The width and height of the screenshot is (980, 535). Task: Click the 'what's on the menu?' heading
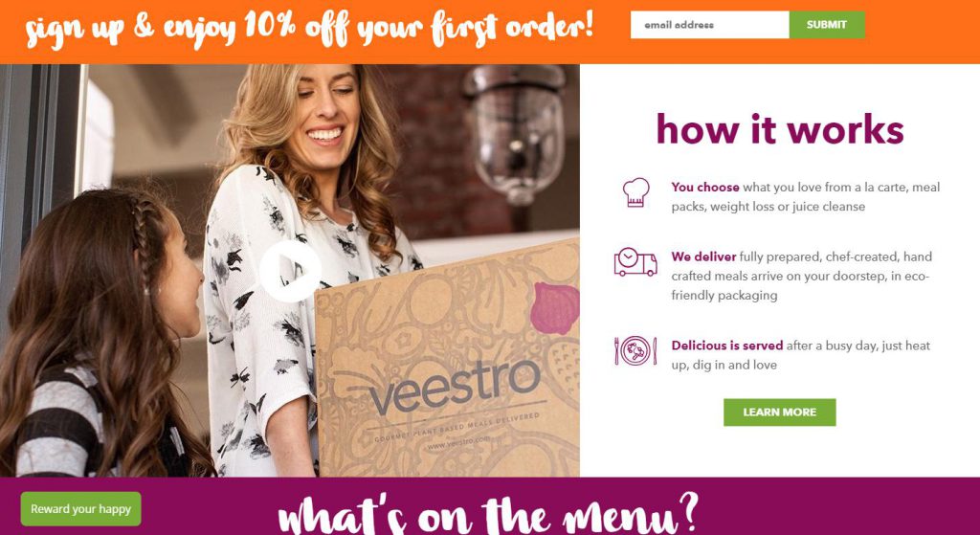[x=487, y=512]
